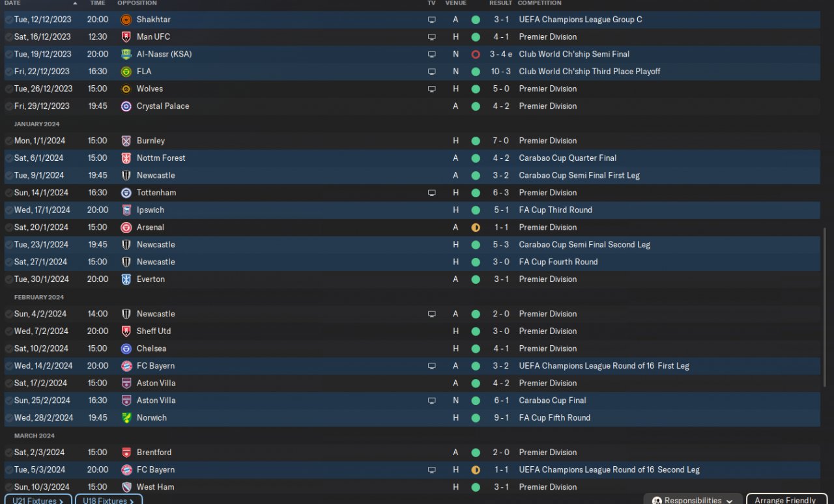Screen dimensions: 834x504
Task: Toggle the check circle beside Sun, 4/2/2024
Action: pyautogui.click(x=8, y=314)
